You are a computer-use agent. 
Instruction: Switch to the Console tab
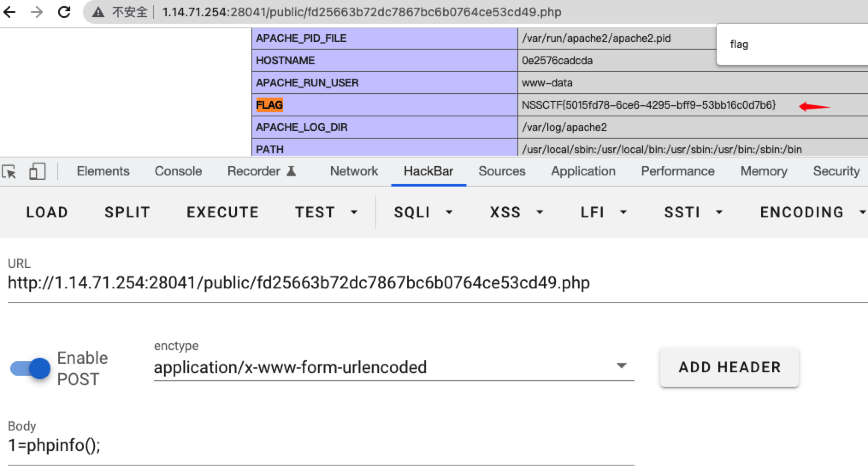click(178, 171)
